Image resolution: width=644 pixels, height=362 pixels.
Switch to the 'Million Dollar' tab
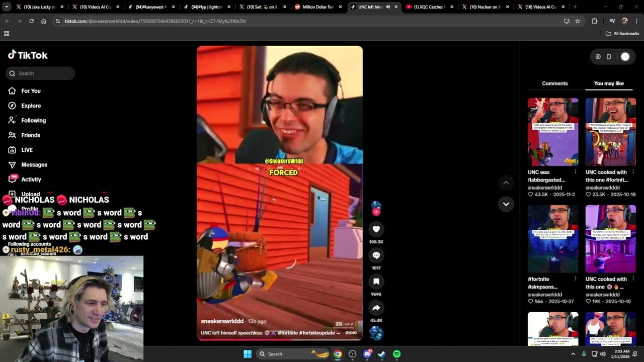[x=318, y=7]
